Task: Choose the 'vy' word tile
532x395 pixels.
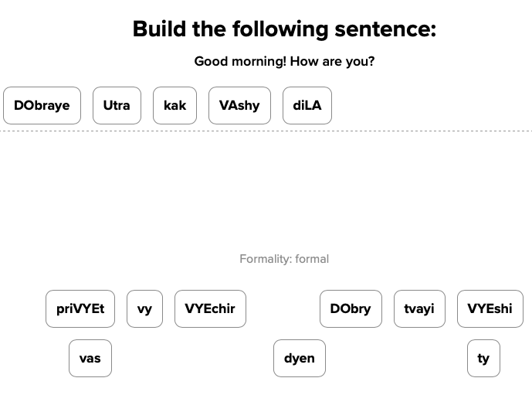Action: [x=144, y=309]
